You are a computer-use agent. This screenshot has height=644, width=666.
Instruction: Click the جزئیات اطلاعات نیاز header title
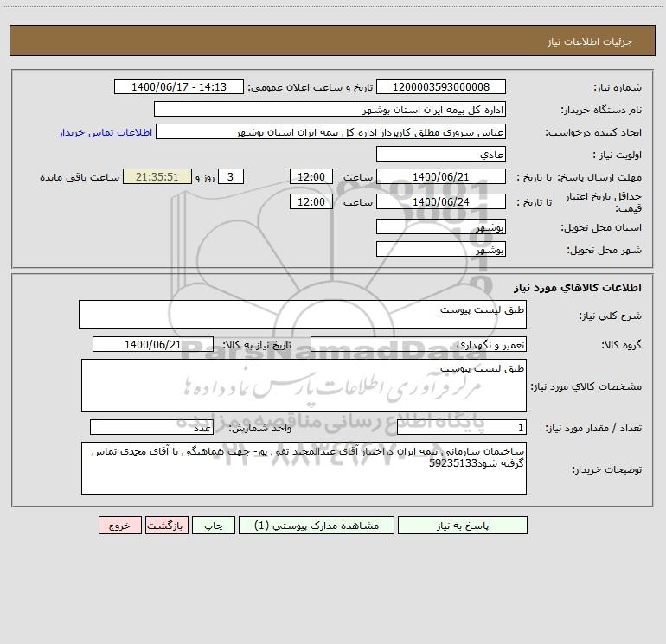[590, 41]
